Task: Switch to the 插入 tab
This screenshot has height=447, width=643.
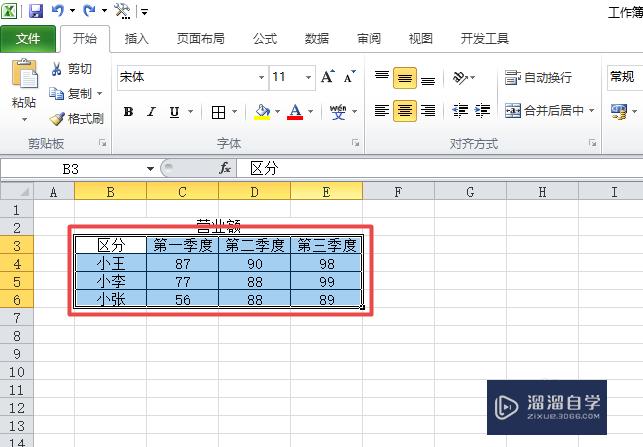Action: (x=137, y=39)
